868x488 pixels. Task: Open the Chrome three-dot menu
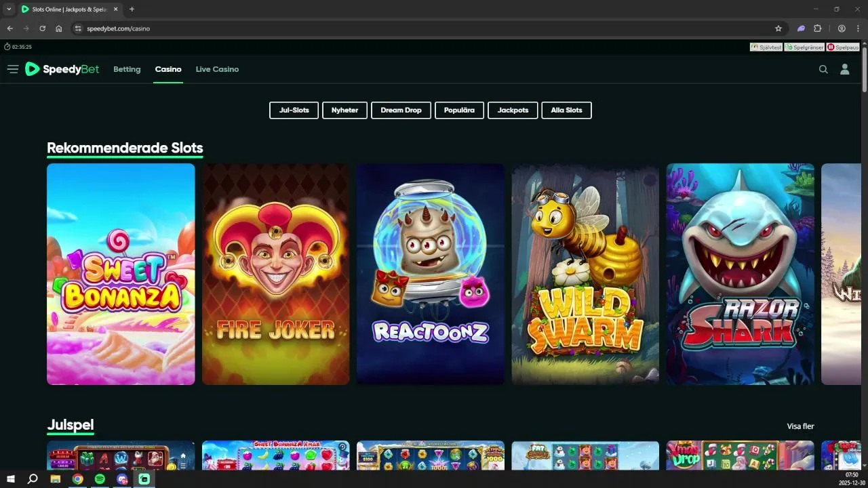pos(858,28)
